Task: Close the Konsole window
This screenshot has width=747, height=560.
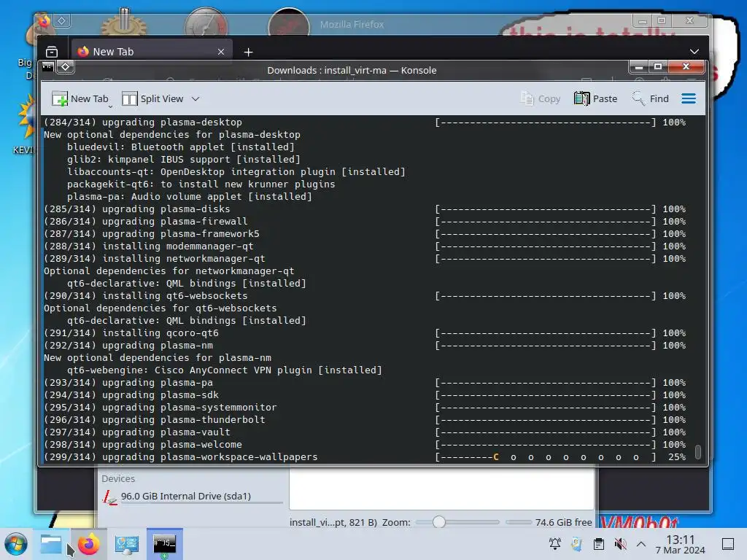Action: pyautogui.click(x=686, y=66)
